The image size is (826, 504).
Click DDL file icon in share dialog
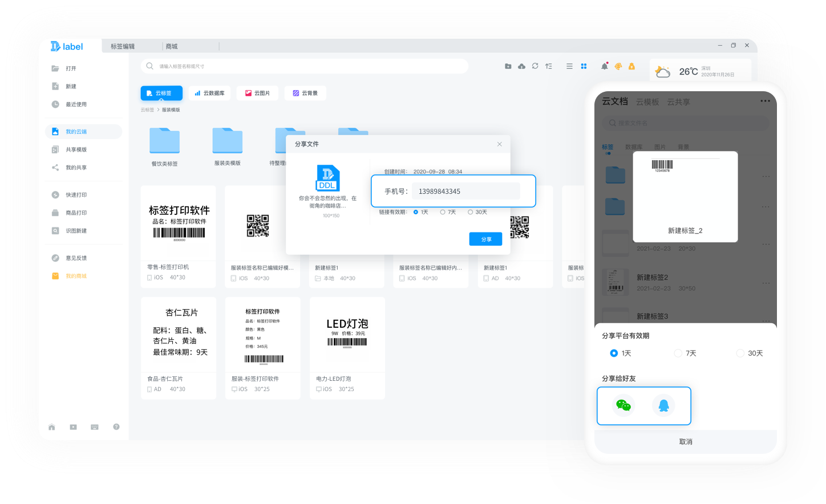pyautogui.click(x=327, y=178)
